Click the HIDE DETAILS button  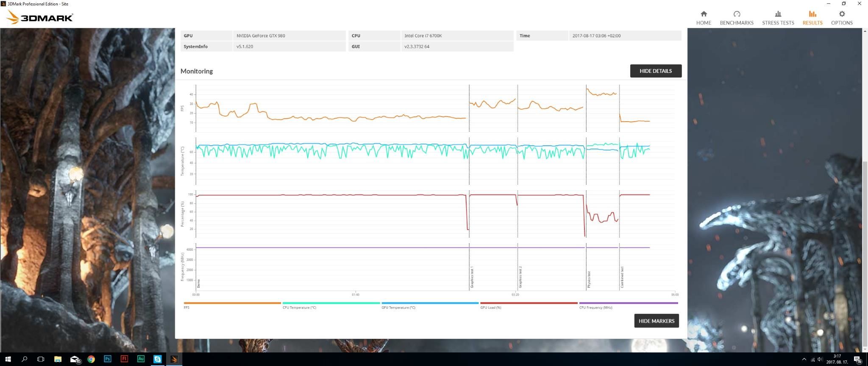pyautogui.click(x=656, y=71)
